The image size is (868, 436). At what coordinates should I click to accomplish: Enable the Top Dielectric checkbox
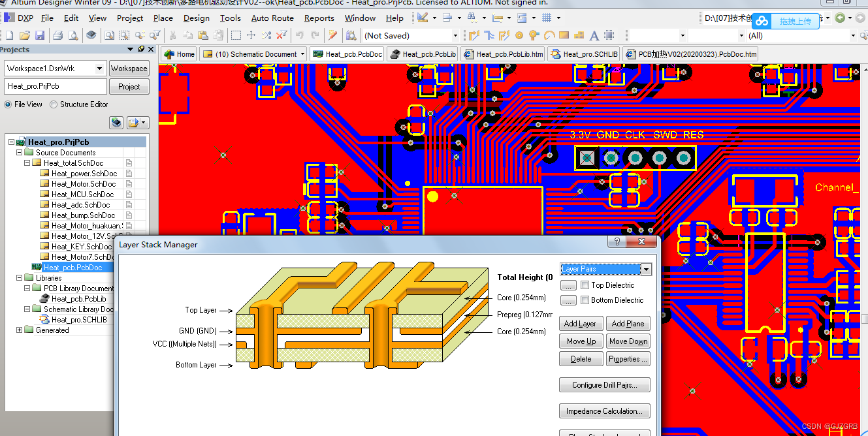point(584,285)
